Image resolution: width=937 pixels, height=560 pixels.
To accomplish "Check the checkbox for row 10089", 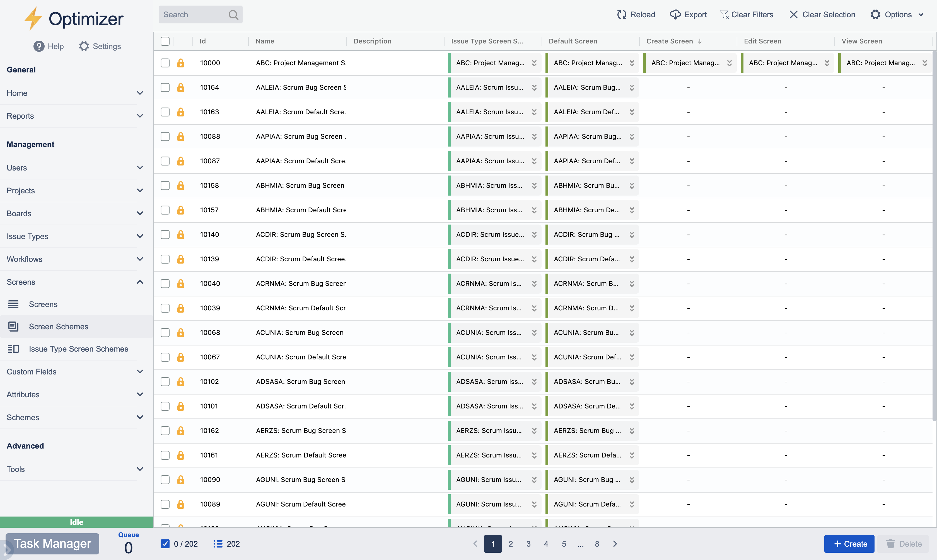I will click(165, 504).
